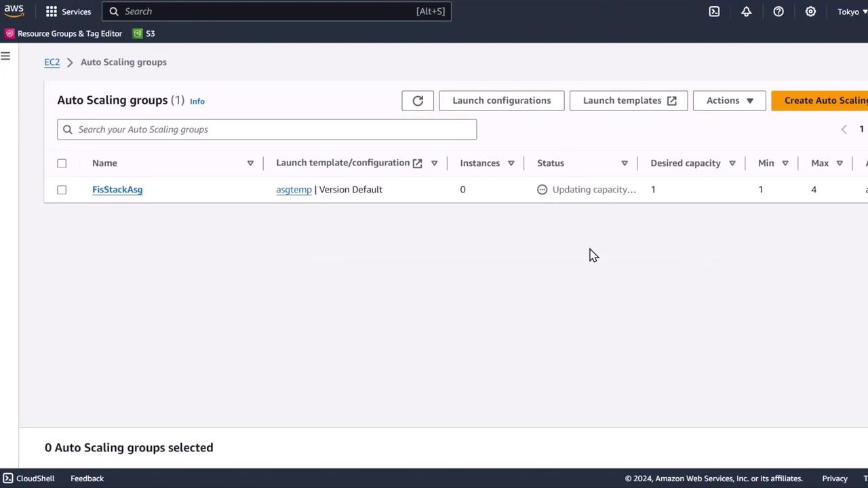The width and height of the screenshot is (868, 488).
Task: Open the Actions dropdown
Action: 730,100
